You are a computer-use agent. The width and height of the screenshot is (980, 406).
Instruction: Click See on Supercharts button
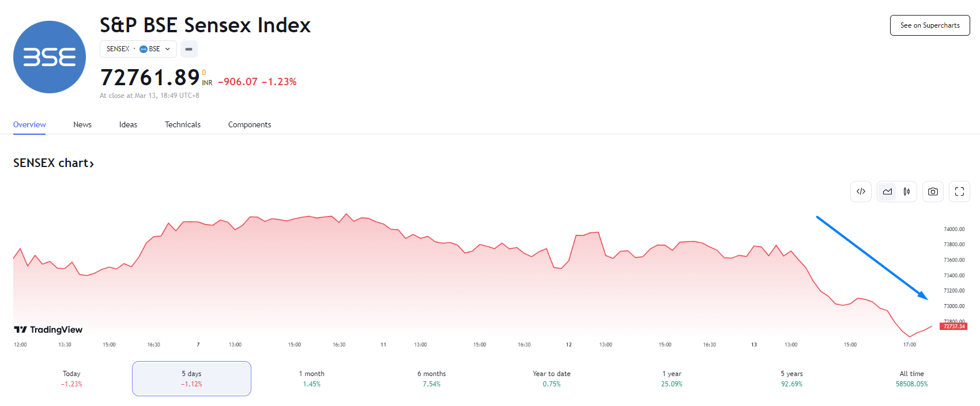pos(930,25)
